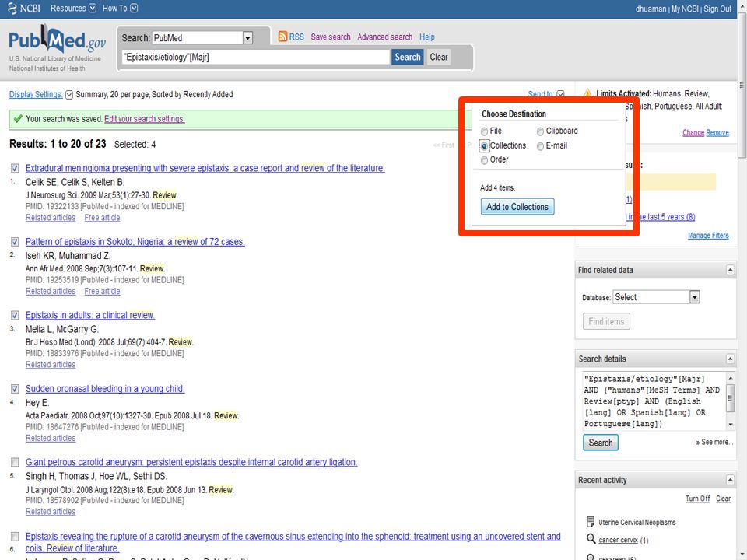
Task: Open the Advanced search link
Action: tap(384, 37)
